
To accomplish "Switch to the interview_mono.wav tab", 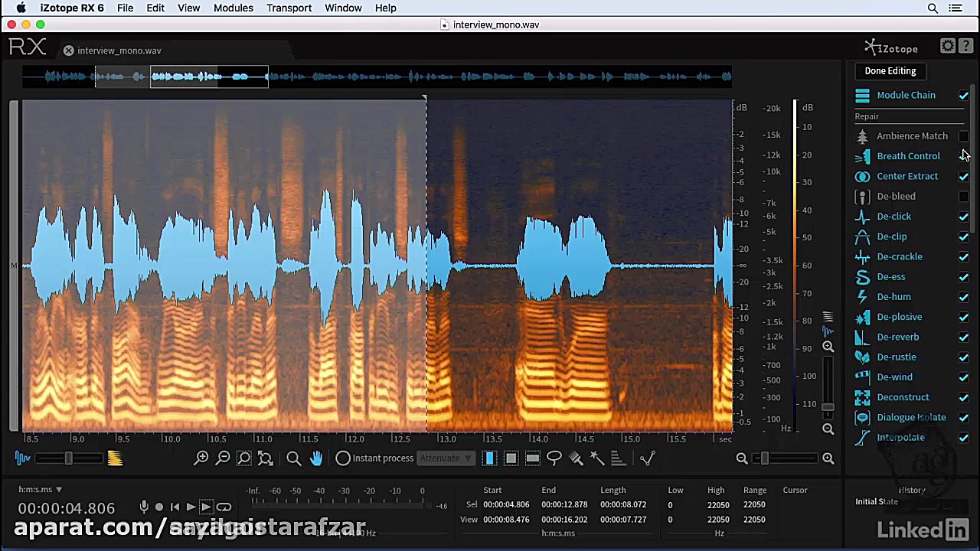I will point(119,51).
